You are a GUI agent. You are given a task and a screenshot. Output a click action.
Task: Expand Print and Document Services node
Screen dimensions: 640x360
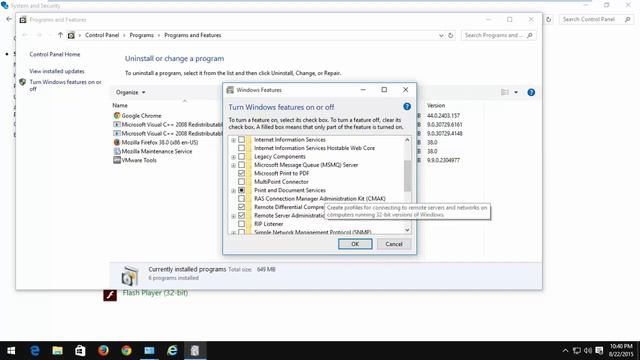coord(233,191)
